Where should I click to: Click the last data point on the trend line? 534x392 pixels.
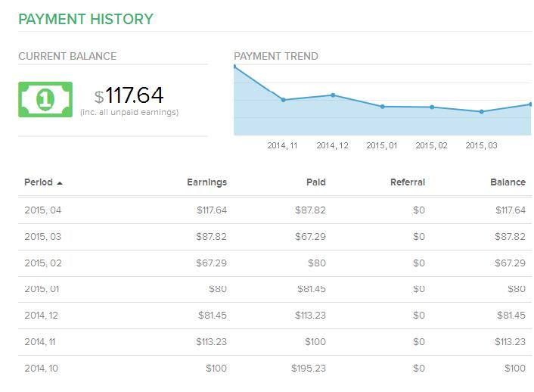530,104
